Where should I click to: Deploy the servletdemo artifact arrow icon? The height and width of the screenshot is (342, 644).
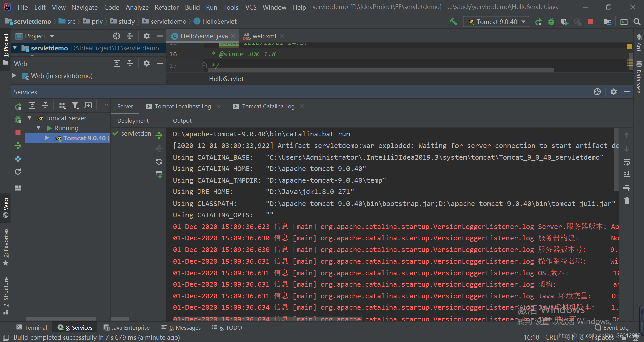click(x=159, y=135)
